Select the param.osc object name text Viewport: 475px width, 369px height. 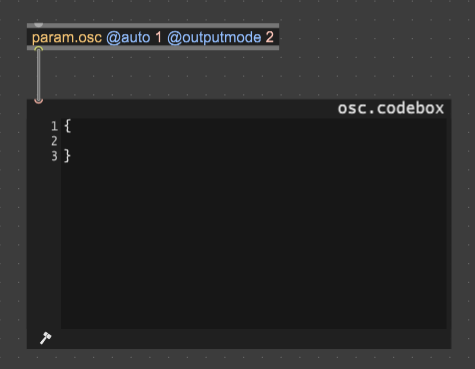[67, 38]
